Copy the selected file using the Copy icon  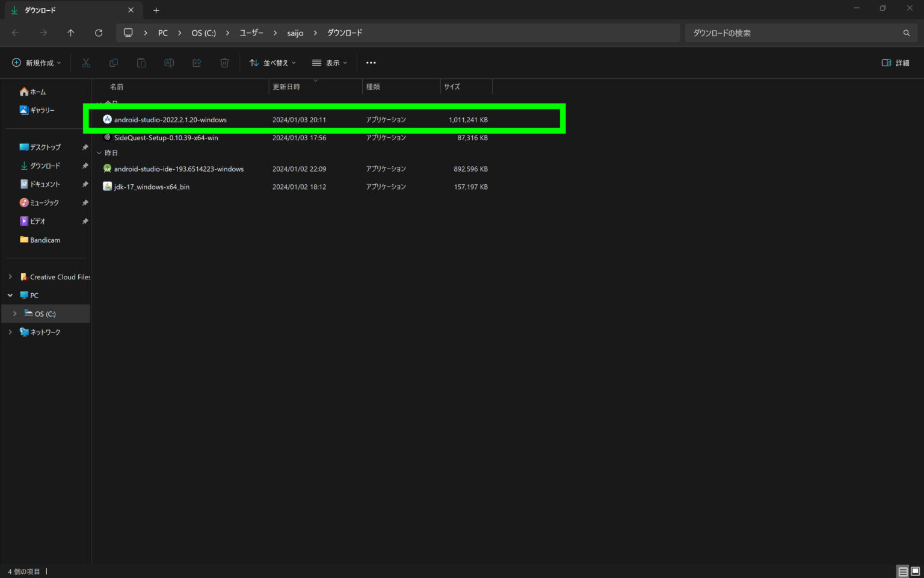[x=114, y=63]
